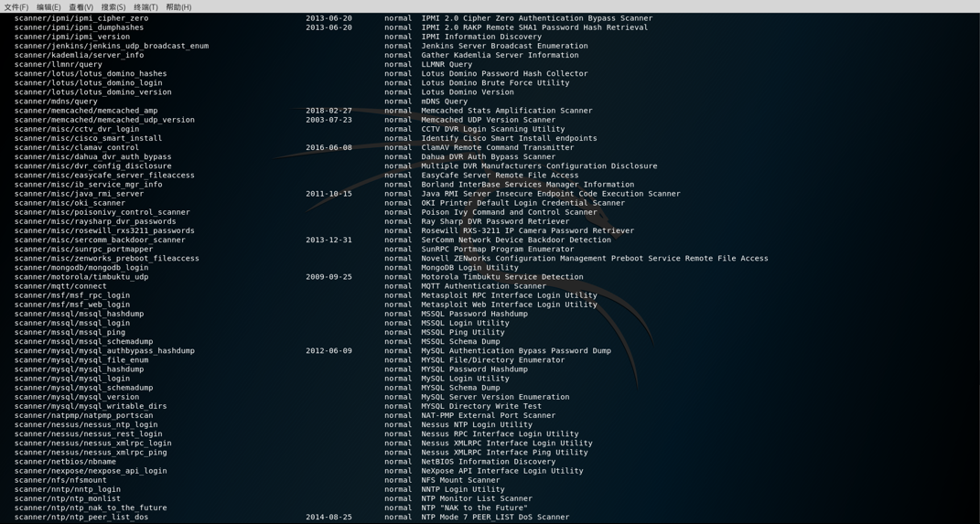The height and width of the screenshot is (524, 980).
Task: Click NeXpose API Interface Login Utility text
Action: click(x=501, y=471)
